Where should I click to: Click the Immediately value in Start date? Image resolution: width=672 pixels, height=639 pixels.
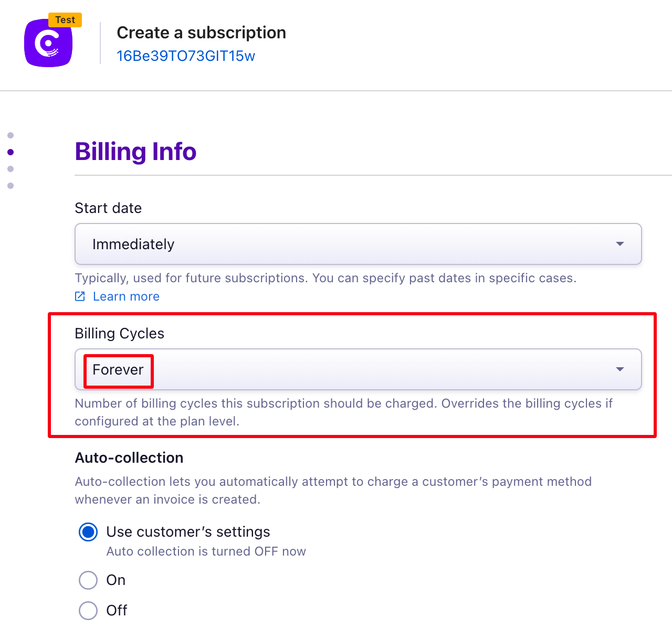pyautogui.click(x=133, y=244)
